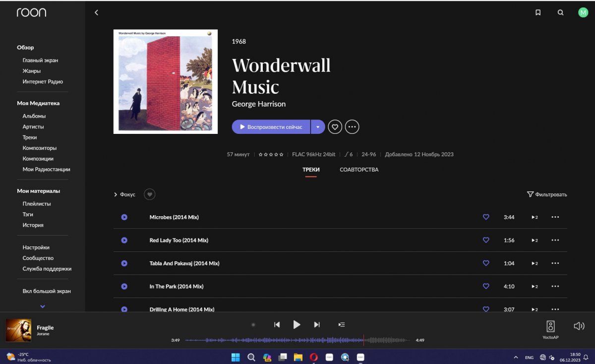595x364 pixels.
Task: Click the volume speaker icon
Action: pyautogui.click(x=579, y=326)
